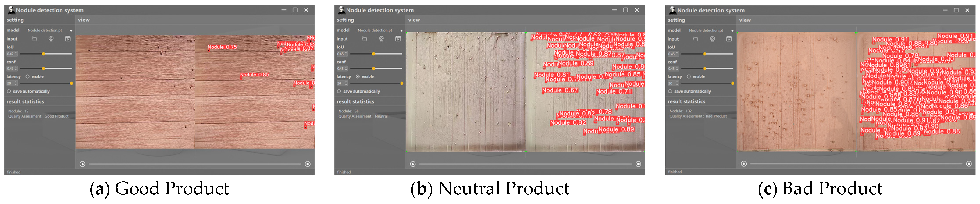
Task: Enable latency in the Bad Product window
Action: coord(689,76)
